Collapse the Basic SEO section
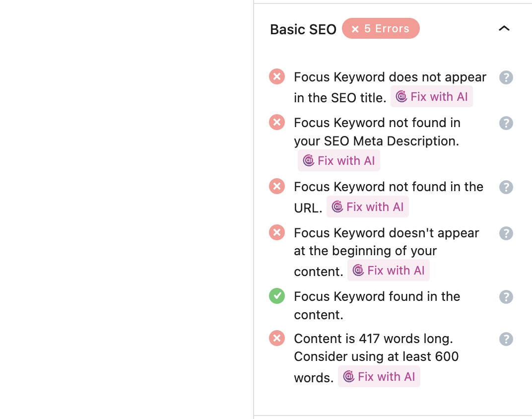Image resolution: width=532 pixels, height=419 pixels. (x=504, y=28)
